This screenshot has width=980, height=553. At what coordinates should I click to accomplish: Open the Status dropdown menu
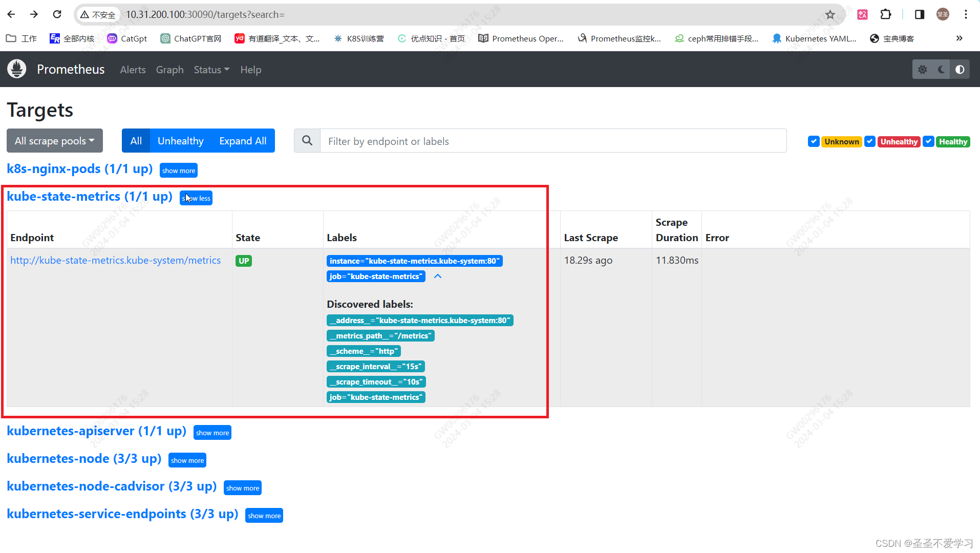coord(211,70)
